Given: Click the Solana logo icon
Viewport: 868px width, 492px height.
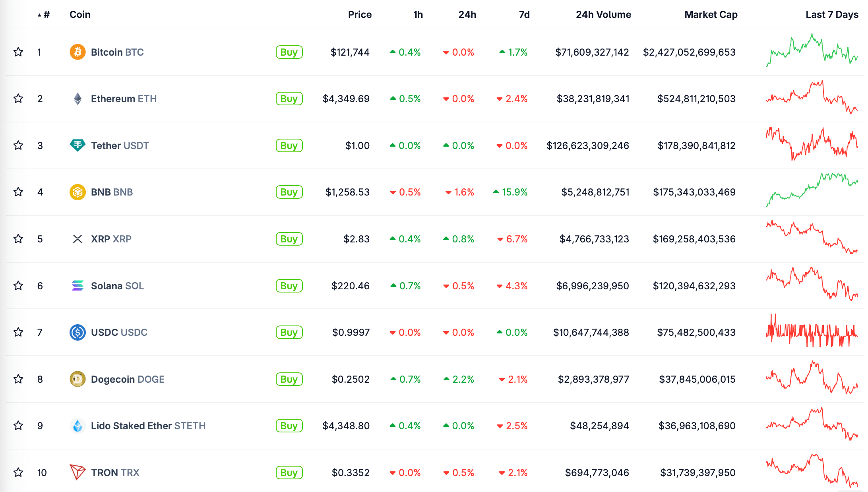Looking at the screenshot, I should point(77,286).
